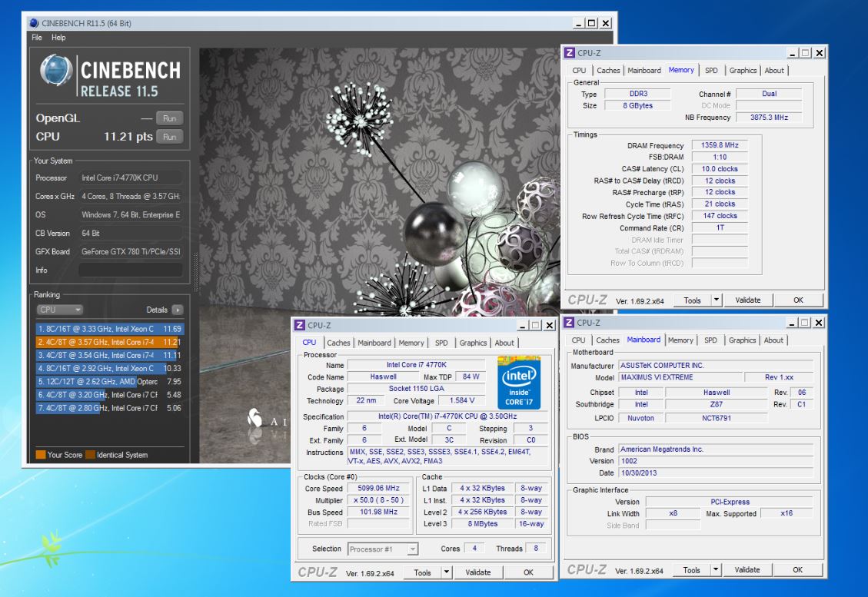Click Core Speed value 5099.06 MHz
Viewport: 868px width, 597px height.
(x=378, y=488)
